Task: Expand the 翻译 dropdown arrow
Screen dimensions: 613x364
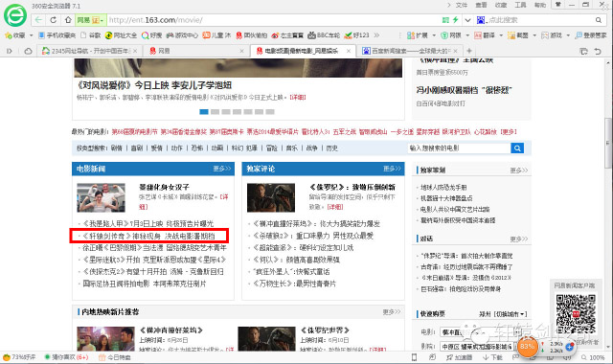Action: [x=501, y=35]
